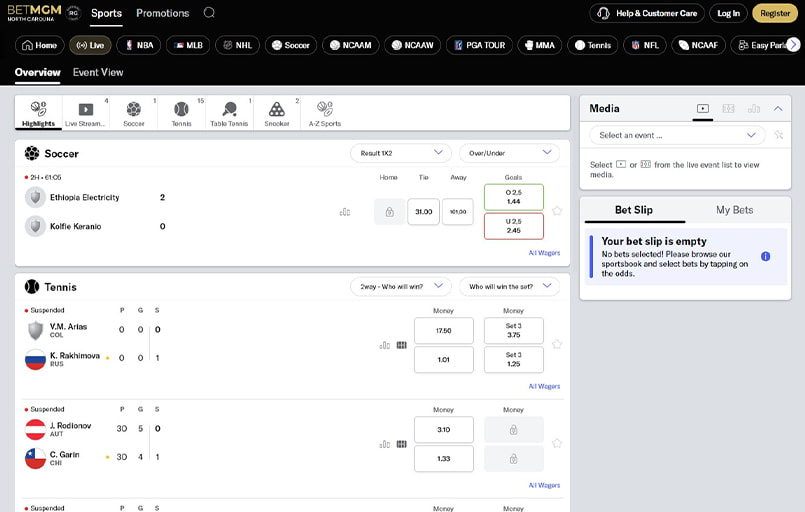Open NCAAF section
The image size is (805, 512).
pos(698,45)
